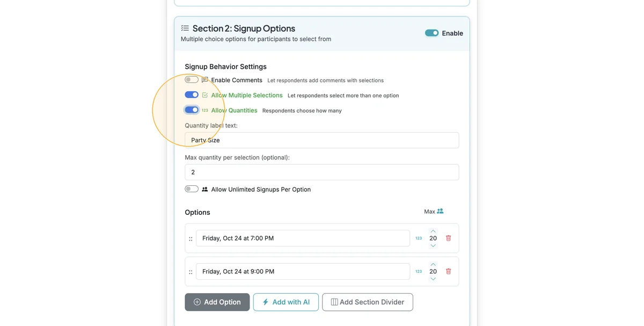Image resolution: width=644 pixels, height=326 pixels.
Task: Click the 123 quantity icon on 9:00 PM row
Action: (419, 271)
